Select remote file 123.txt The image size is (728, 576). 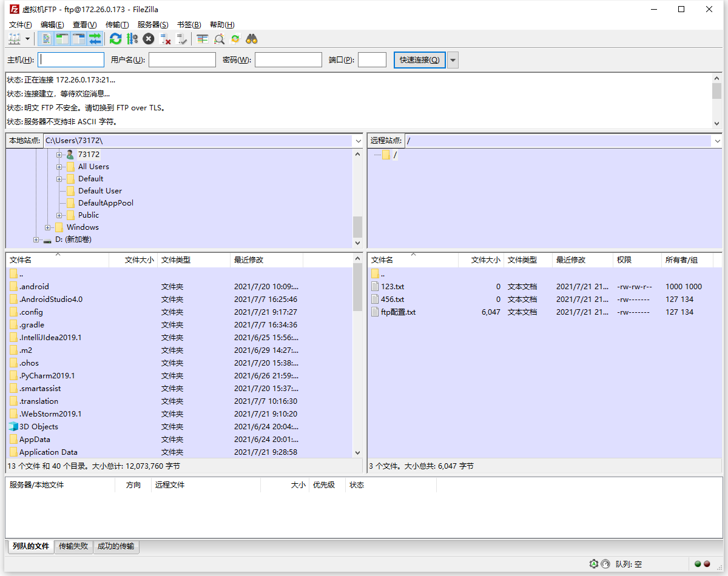(393, 286)
